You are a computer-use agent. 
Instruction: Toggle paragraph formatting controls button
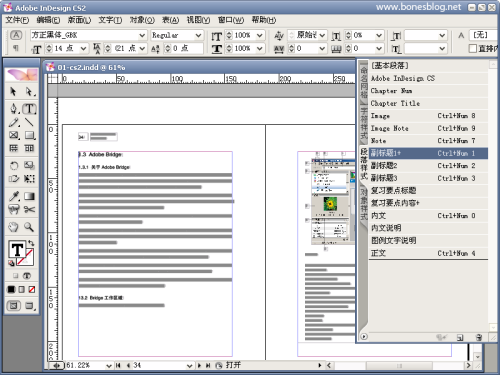click(16, 49)
